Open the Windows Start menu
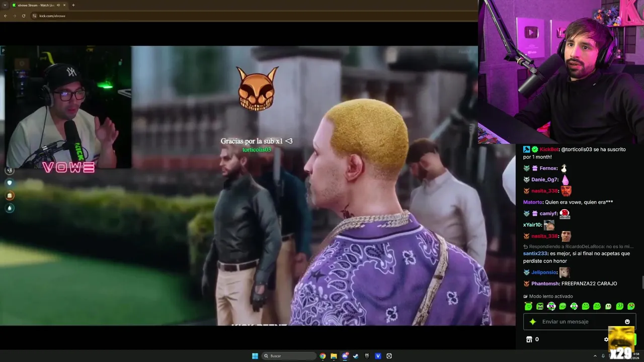 [255, 356]
